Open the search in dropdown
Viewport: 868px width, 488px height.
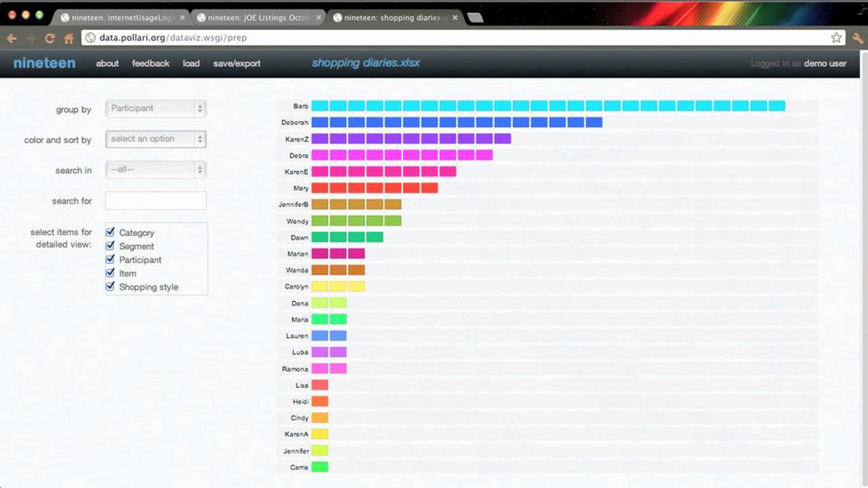tap(156, 170)
